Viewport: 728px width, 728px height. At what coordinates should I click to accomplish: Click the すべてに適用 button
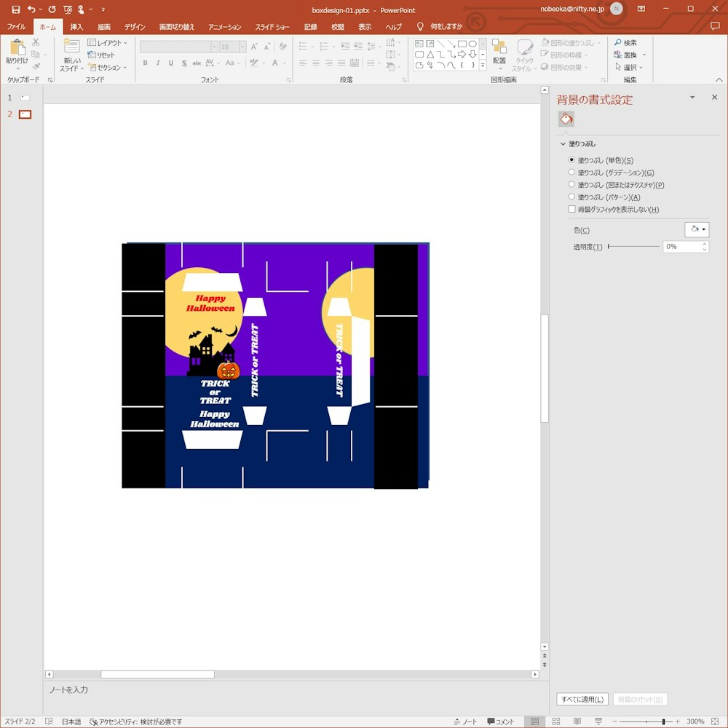pyautogui.click(x=582, y=700)
